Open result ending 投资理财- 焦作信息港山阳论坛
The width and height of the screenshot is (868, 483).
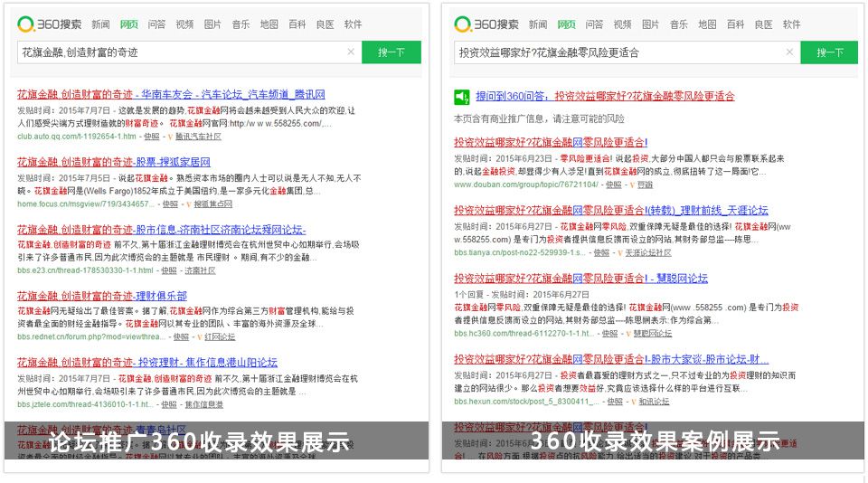point(147,362)
